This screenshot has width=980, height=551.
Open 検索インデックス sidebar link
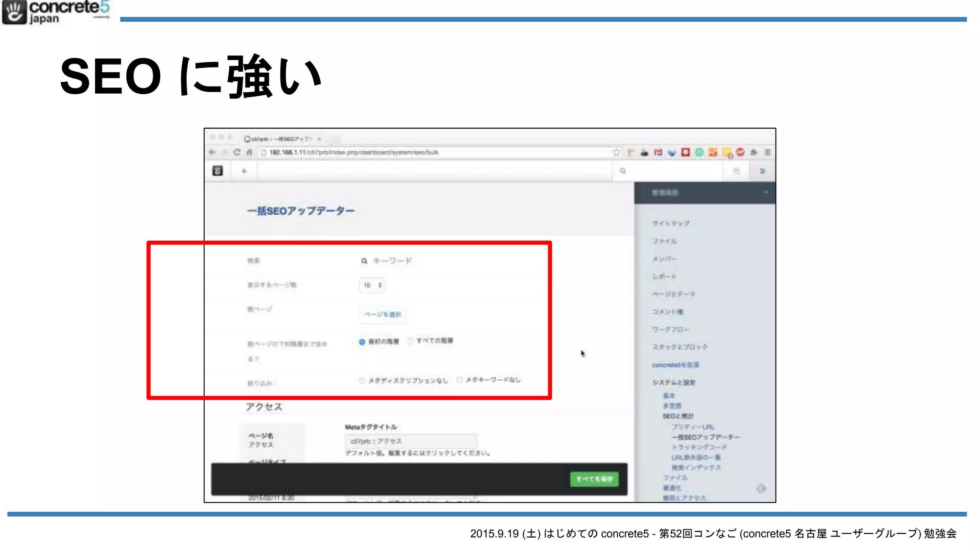pos(696,467)
